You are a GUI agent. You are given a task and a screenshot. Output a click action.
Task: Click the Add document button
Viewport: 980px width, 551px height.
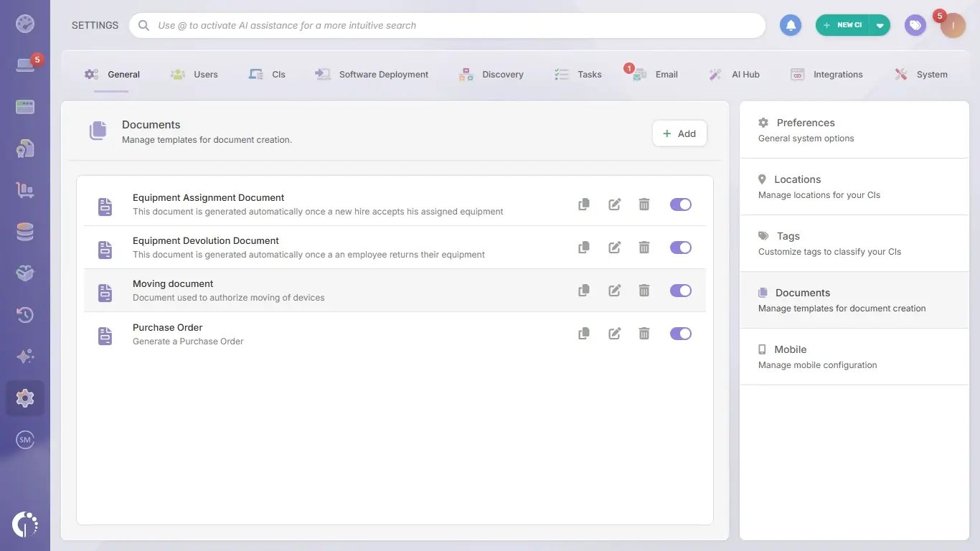click(x=679, y=133)
